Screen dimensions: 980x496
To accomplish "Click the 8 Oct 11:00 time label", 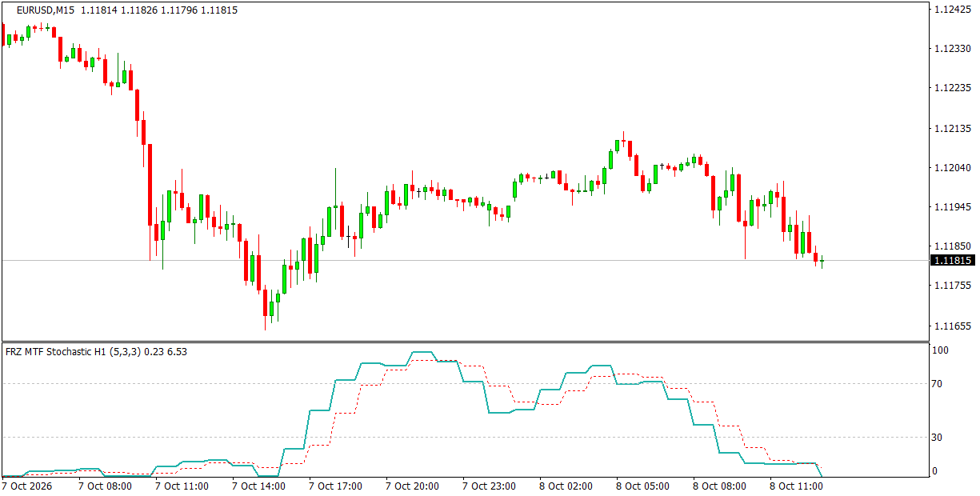I will [x=796, y=486].
